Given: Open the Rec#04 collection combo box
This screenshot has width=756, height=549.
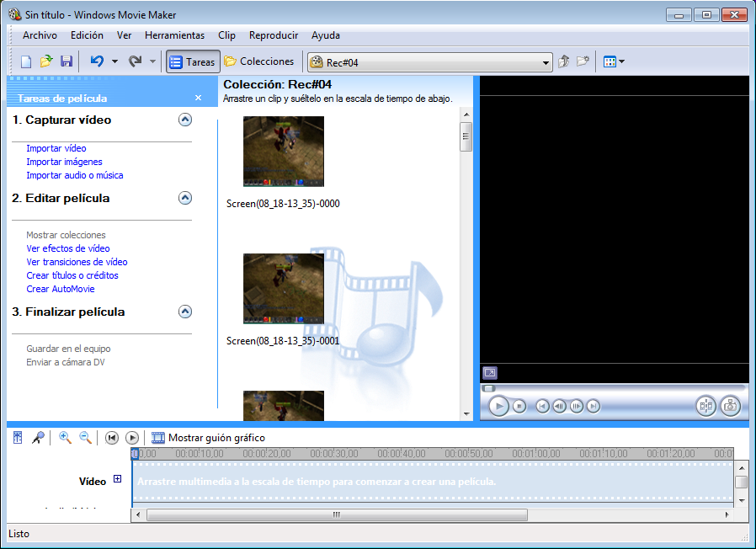Looking at the screenshot, I should click(x=430, y=62).
